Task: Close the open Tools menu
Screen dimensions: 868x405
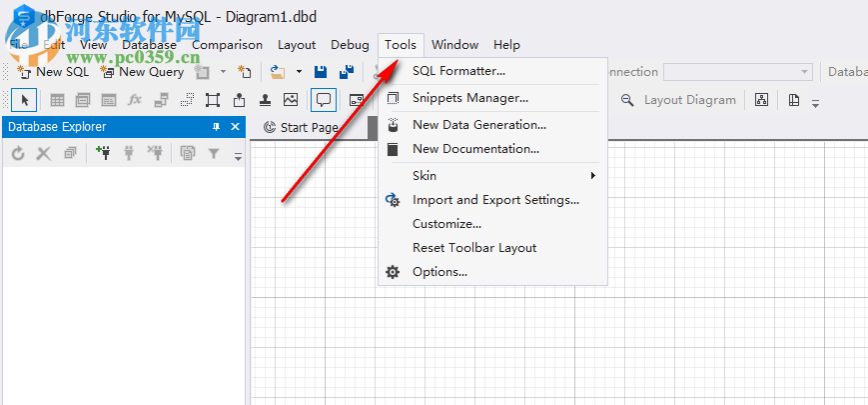Action: (401, 45)
